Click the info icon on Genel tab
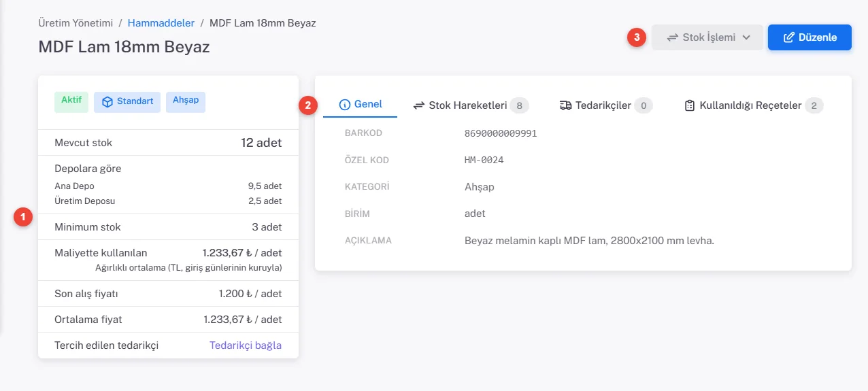 [344, 105]
